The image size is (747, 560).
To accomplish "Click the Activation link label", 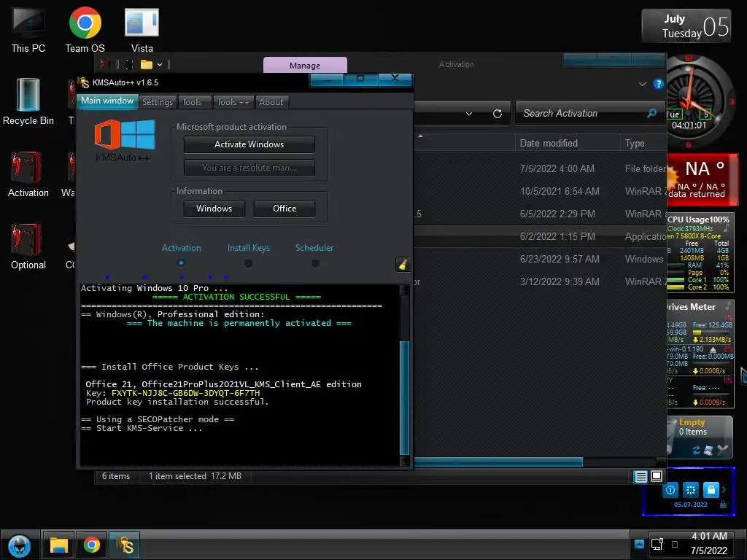I will 181,248.
